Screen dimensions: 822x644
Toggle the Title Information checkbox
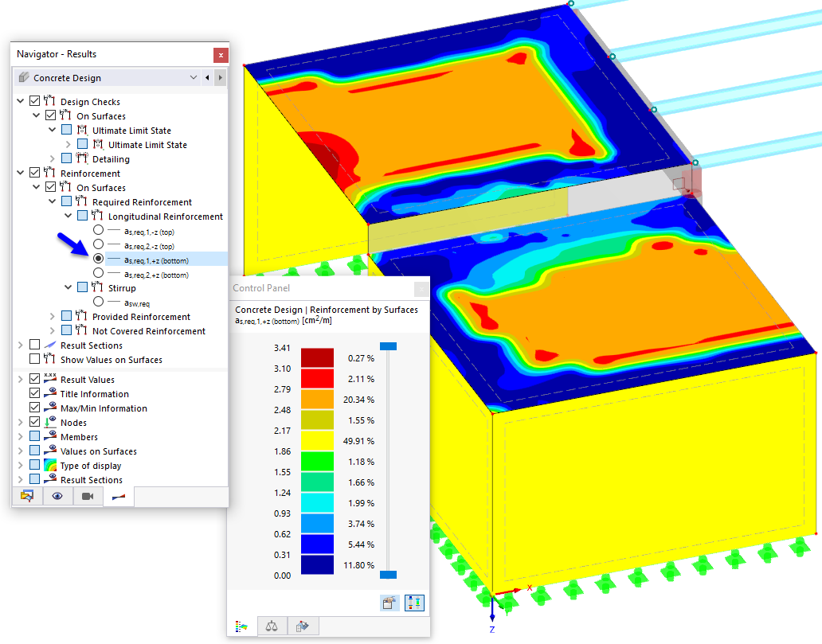[x=34, y=393]
